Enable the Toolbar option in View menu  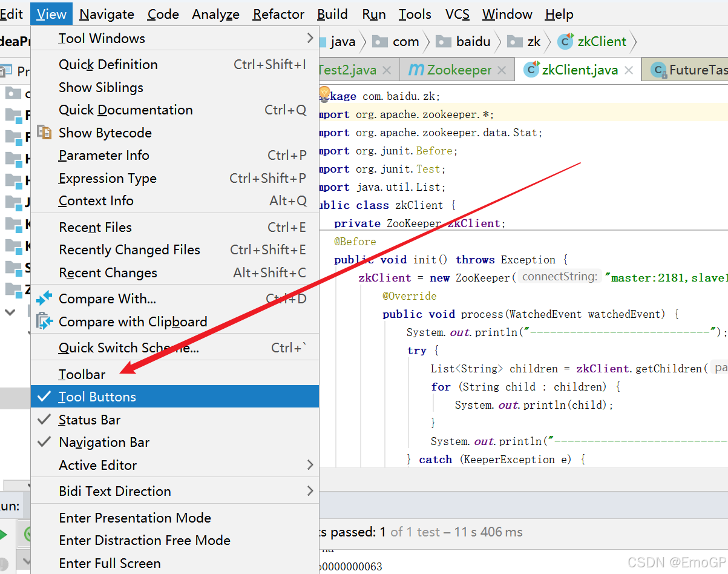pyautogui.click(x=175, y=374)
